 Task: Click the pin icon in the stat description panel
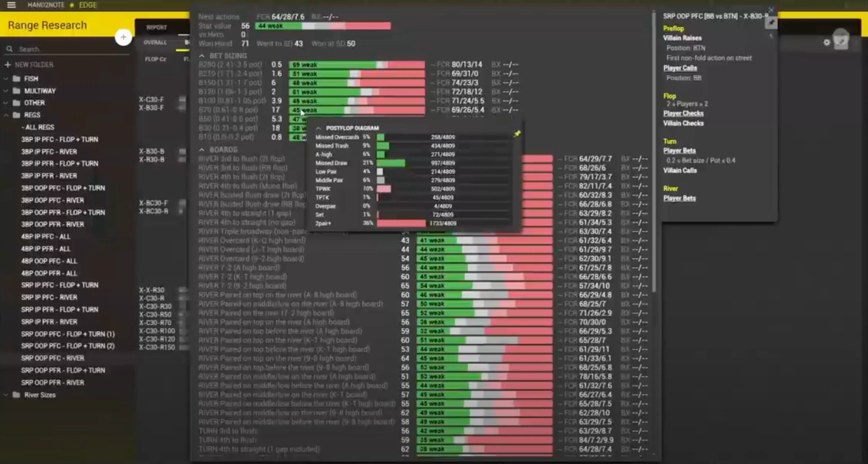771,23
